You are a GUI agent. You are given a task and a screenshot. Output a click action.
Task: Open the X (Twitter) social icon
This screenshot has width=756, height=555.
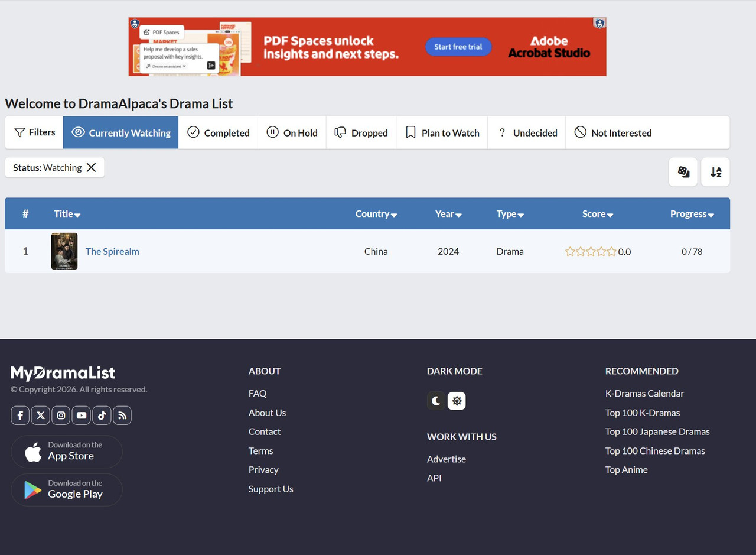point(40,416)
